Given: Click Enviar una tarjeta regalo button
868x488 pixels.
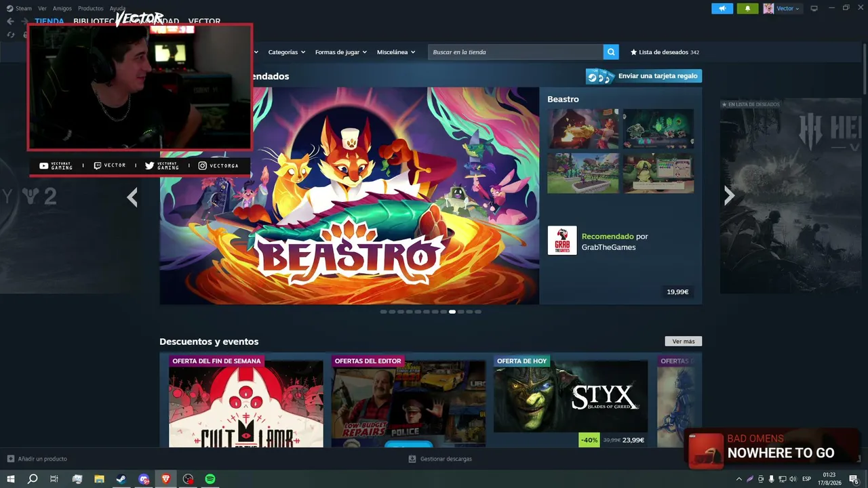Looking at the screenshot, I should coord(644,76).
